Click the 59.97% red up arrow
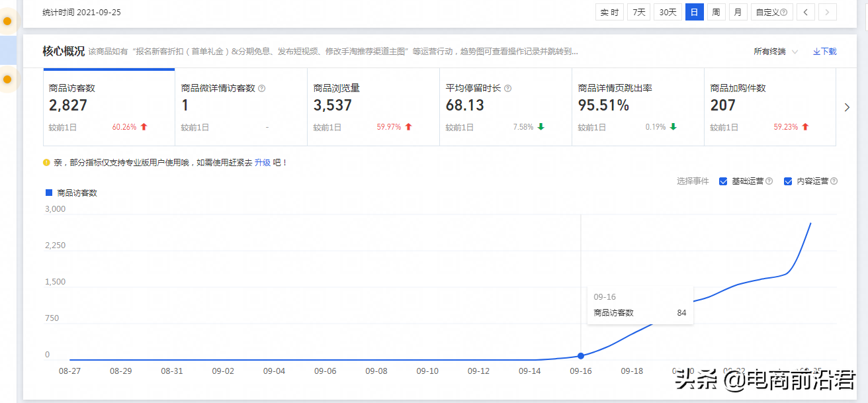Viewport: 868px width, 403px height. pos(408,127)
